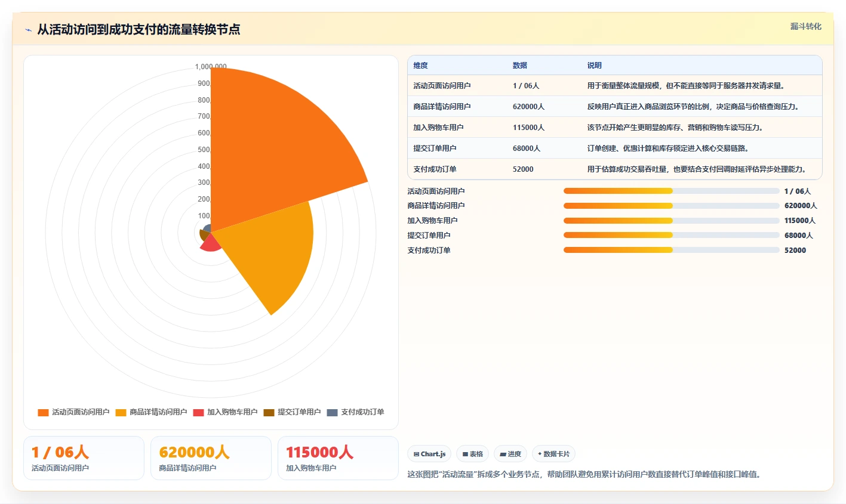
Task: Select 支付成功订单 cell in the table
Action: click(435, 169)
